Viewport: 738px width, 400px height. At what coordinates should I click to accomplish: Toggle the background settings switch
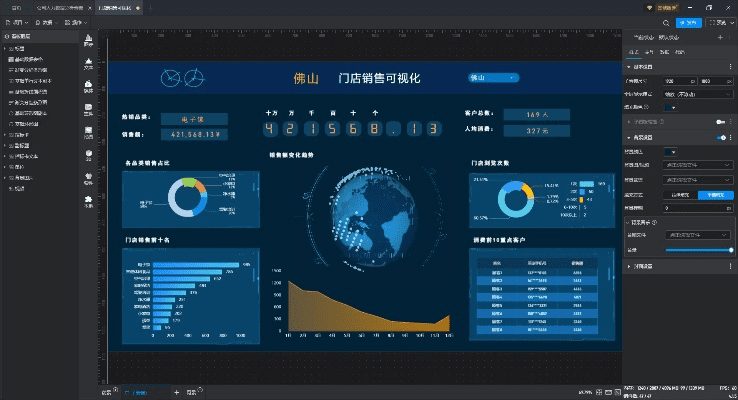coord(721,137)
